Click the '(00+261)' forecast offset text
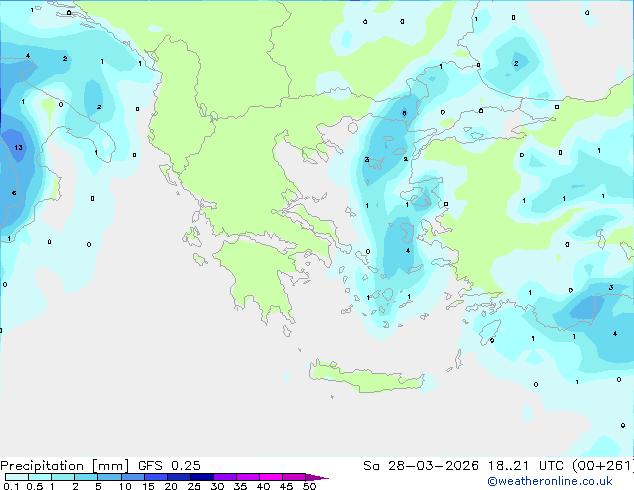The image size is (634, 490). coord(603,466)
